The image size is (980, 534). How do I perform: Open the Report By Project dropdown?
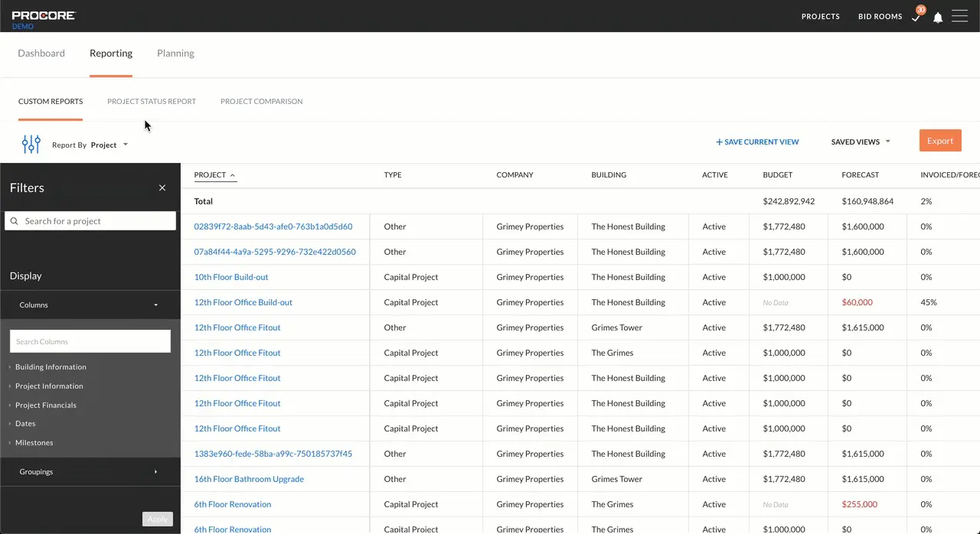[90, 145]
